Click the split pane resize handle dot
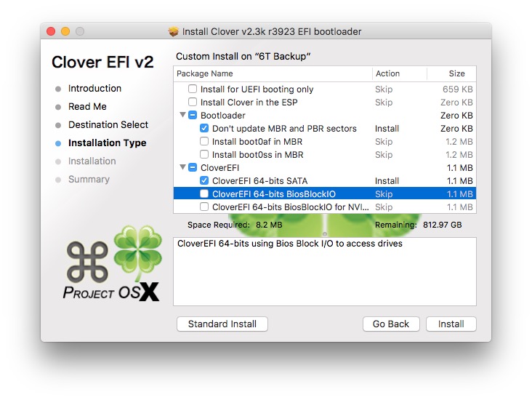 point(325,234)
